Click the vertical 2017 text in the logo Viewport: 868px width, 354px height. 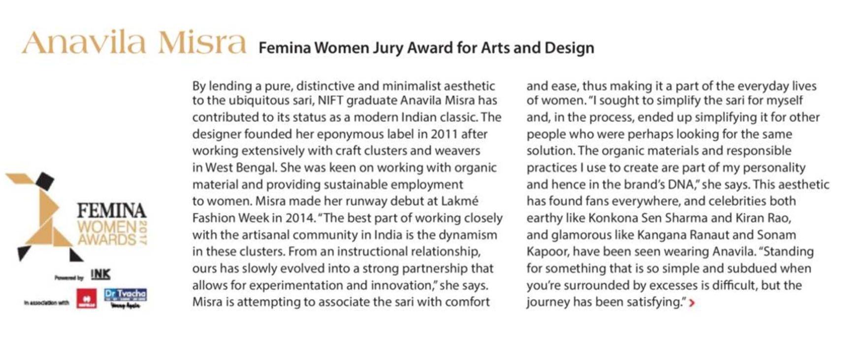(x=143, y=233)
